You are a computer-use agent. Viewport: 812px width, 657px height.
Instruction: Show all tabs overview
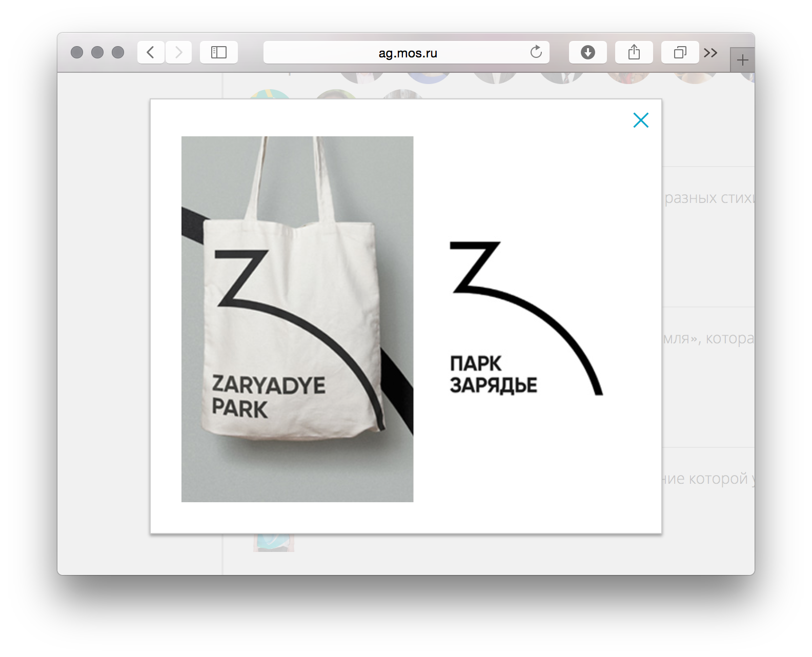pos(680,52)
